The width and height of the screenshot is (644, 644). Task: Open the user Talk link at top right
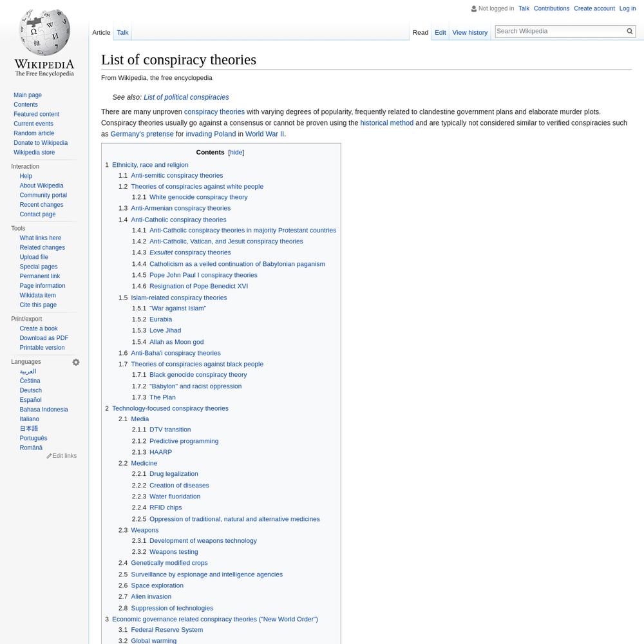coord(524,8)
